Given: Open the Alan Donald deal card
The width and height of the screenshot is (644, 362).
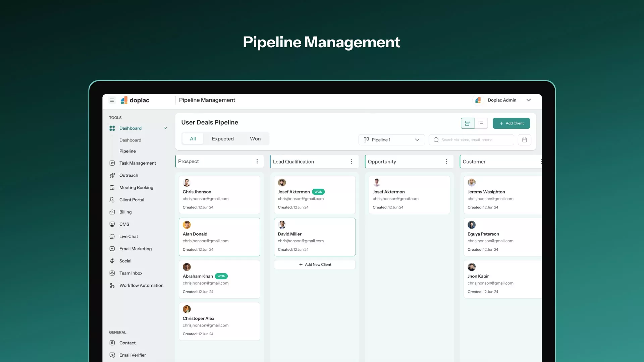Looking at the screenshot, I should pyautogui.click(x=219, y=237).
